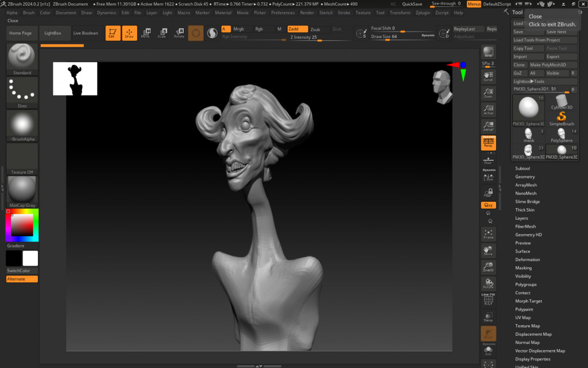Select the Cylinder3D tool thumbnail
This screenshot has height=368, width=588.
[562, 102]
